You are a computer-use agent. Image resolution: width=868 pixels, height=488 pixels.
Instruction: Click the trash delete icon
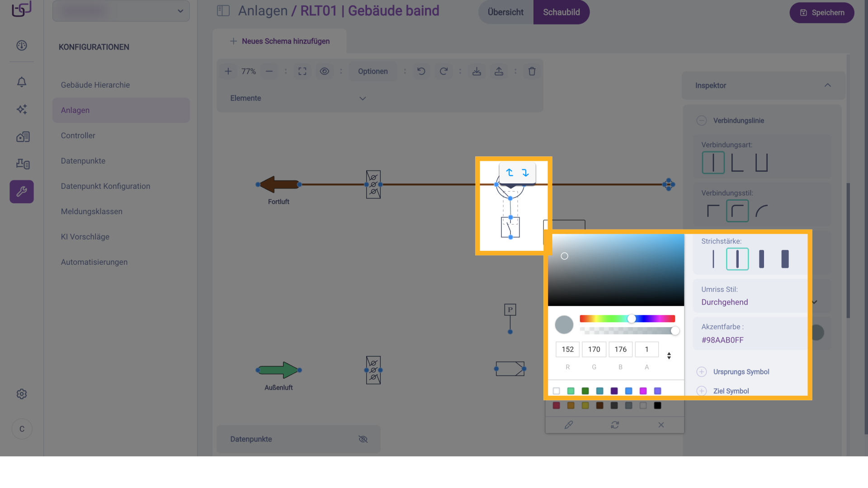(x=532, y=71)
